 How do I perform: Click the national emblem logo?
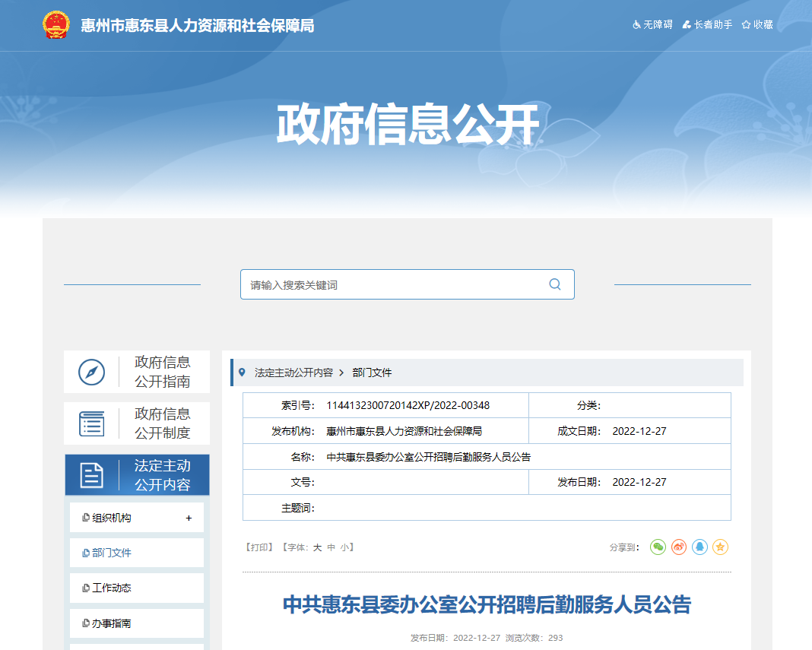(x=56, y=25)
